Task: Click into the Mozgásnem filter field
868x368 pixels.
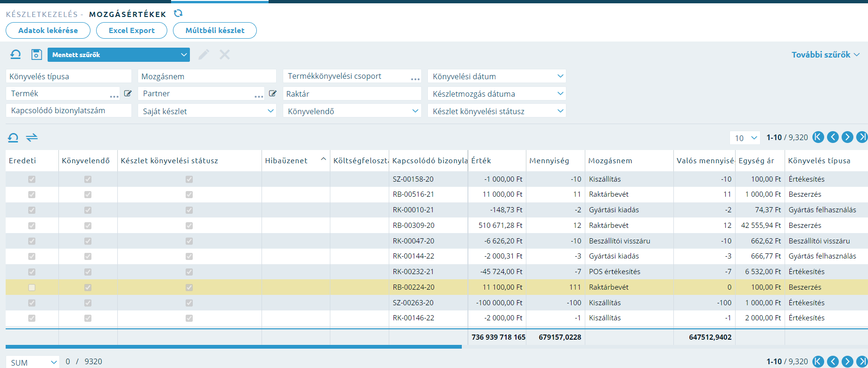Action: [207, 76]
